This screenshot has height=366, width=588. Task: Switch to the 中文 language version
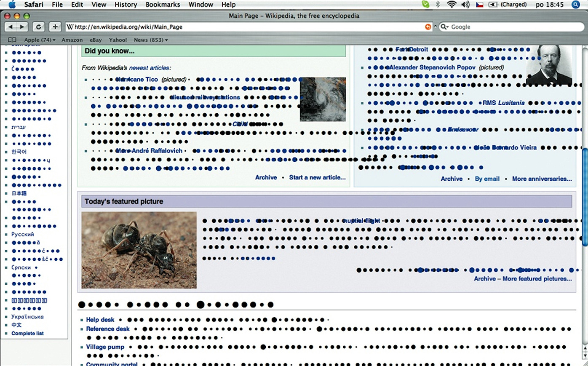[16, 325]
